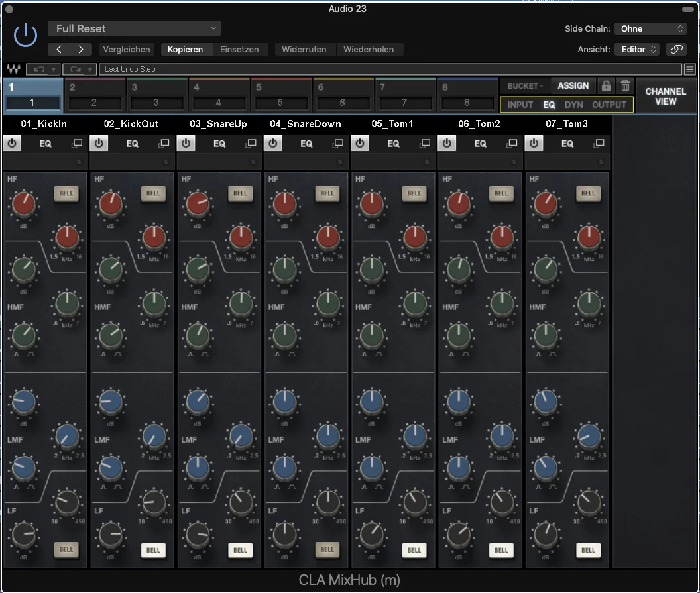Click the Last Undo Step field

[390, 69]
